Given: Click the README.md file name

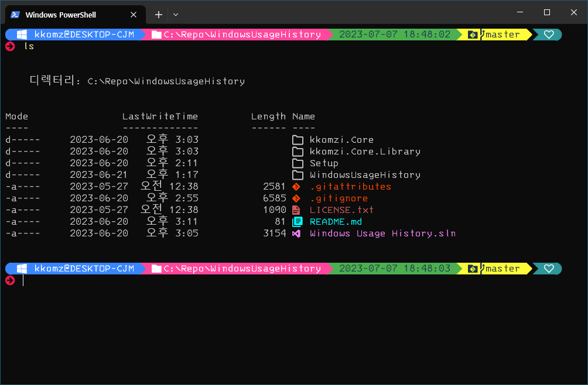Looking at the screenshot, I should point(336,222).
